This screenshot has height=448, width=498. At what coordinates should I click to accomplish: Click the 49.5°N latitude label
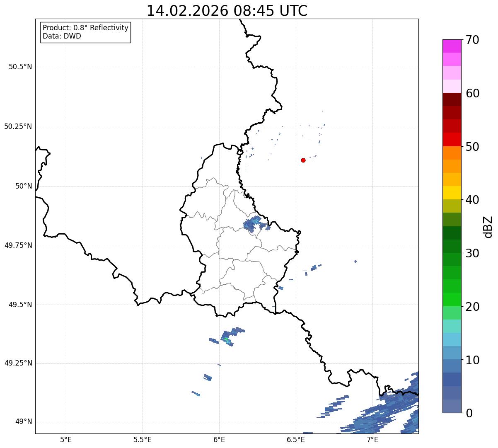[x=20, y=305]
